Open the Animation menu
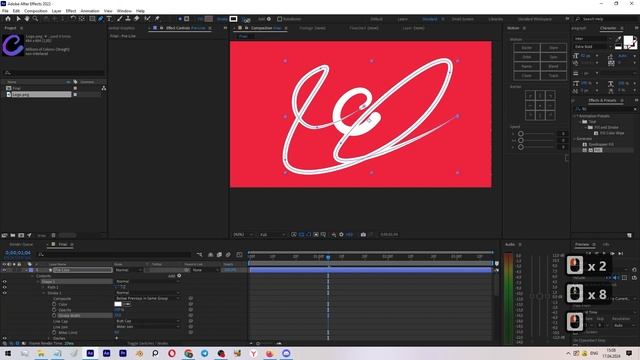The width and height of the screenshot is (640, 360). tap(90, 11)
